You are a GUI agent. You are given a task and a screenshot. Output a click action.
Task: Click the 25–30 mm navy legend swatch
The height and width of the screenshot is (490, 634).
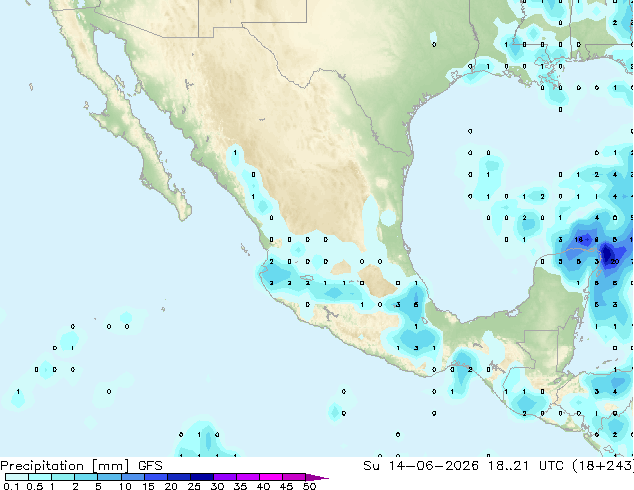click(x=201, y=477)
